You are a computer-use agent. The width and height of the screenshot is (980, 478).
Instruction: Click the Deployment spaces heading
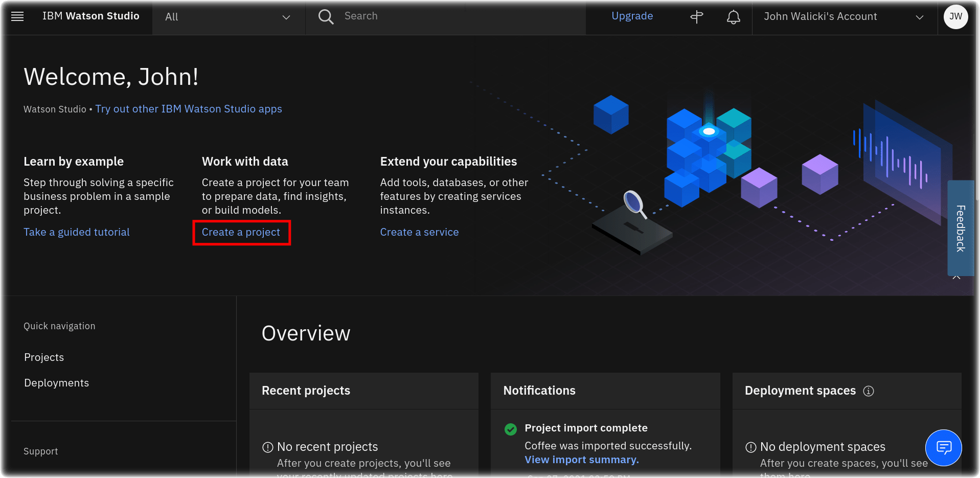tap(800, 391)
